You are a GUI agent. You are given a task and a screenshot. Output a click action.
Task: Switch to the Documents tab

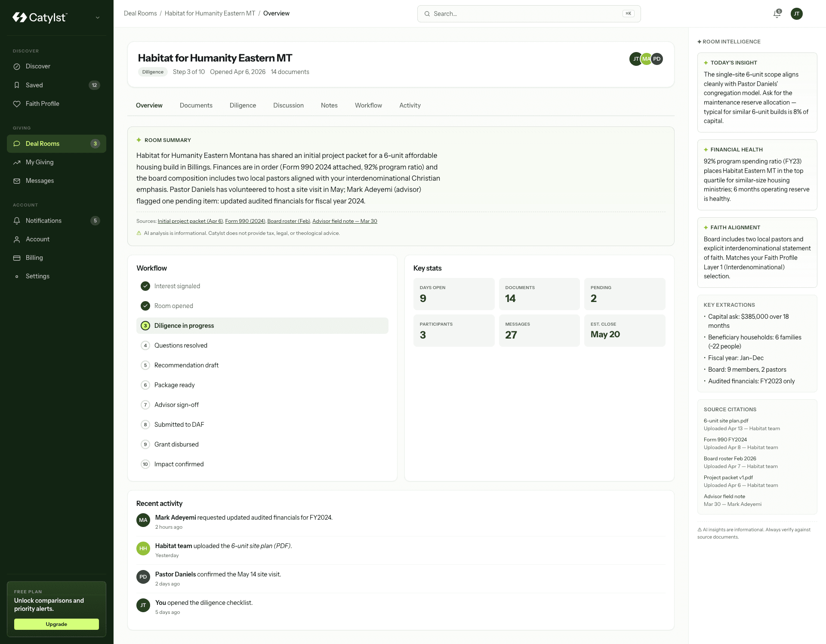(x=196, y=105)
